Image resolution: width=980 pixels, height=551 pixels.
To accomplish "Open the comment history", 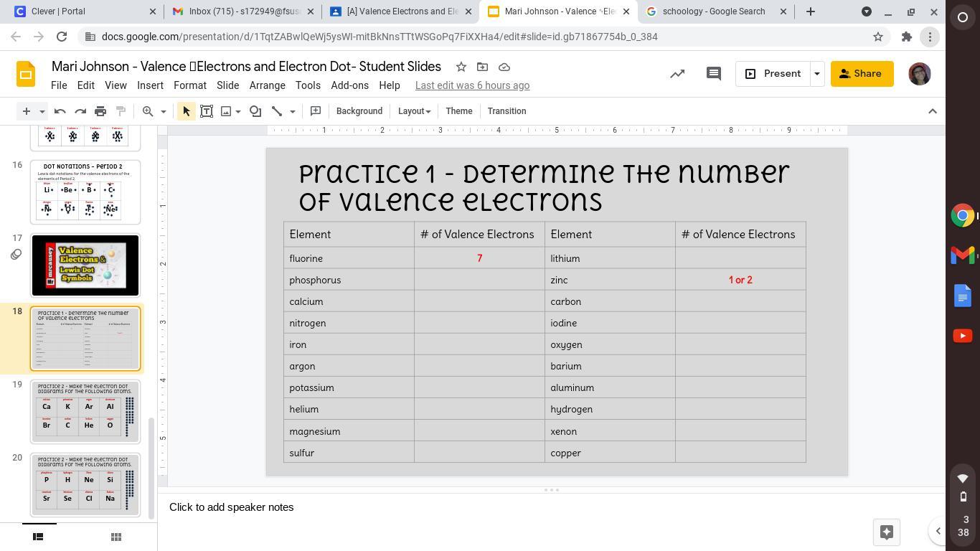I will [x=713, y=74].
